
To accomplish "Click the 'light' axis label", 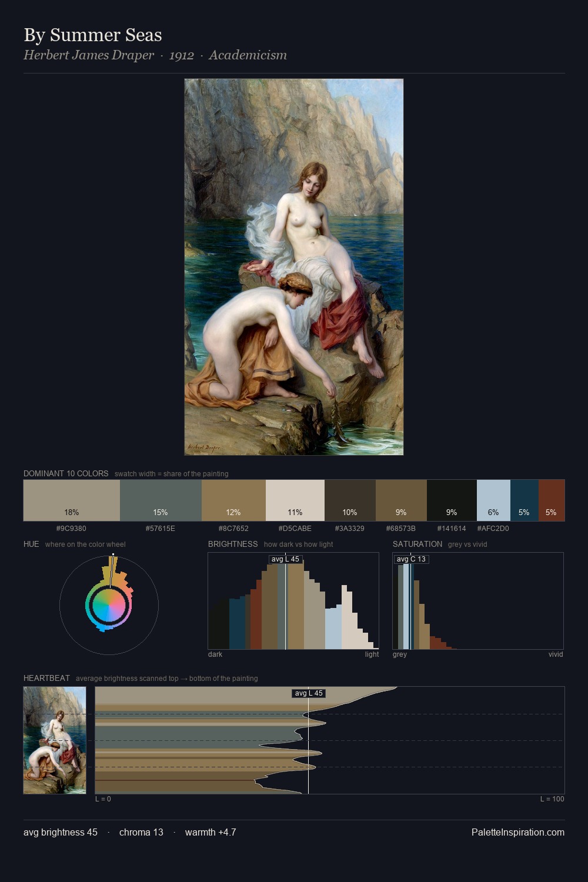I will pos(372,654).
